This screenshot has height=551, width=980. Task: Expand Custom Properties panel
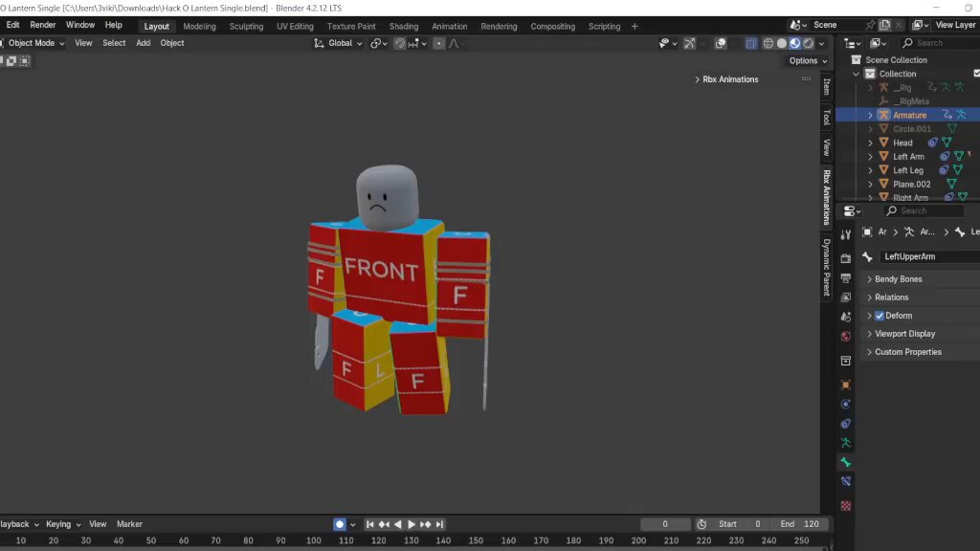(x=907, y=352)
